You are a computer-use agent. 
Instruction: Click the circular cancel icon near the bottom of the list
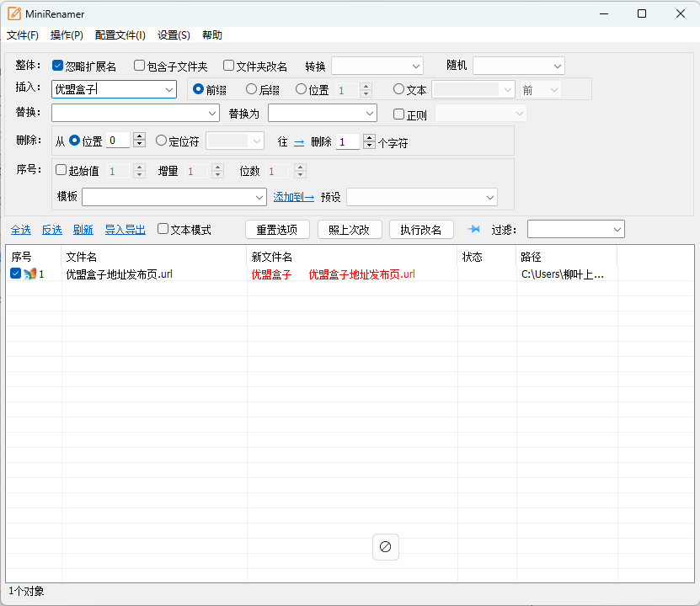coord(385,547)
